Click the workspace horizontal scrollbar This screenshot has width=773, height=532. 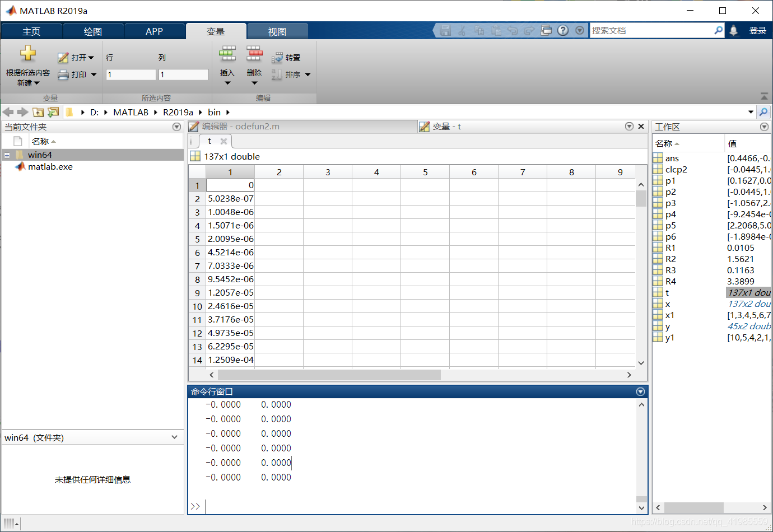click(x=694, y=507)
